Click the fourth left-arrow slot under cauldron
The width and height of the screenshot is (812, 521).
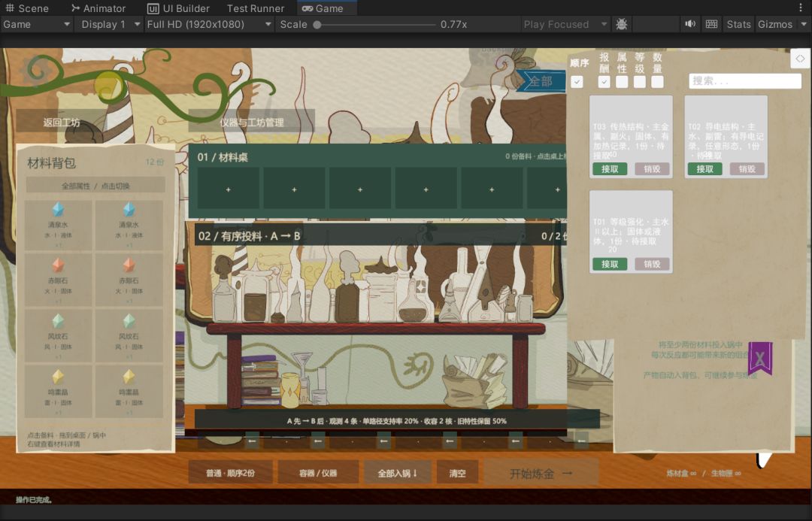tap(450, 441)
